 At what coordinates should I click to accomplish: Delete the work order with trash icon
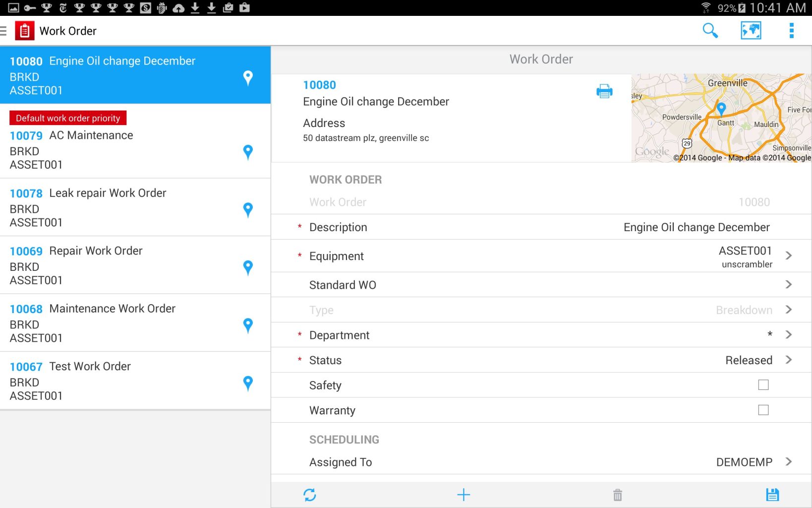[x=617, y=495]
